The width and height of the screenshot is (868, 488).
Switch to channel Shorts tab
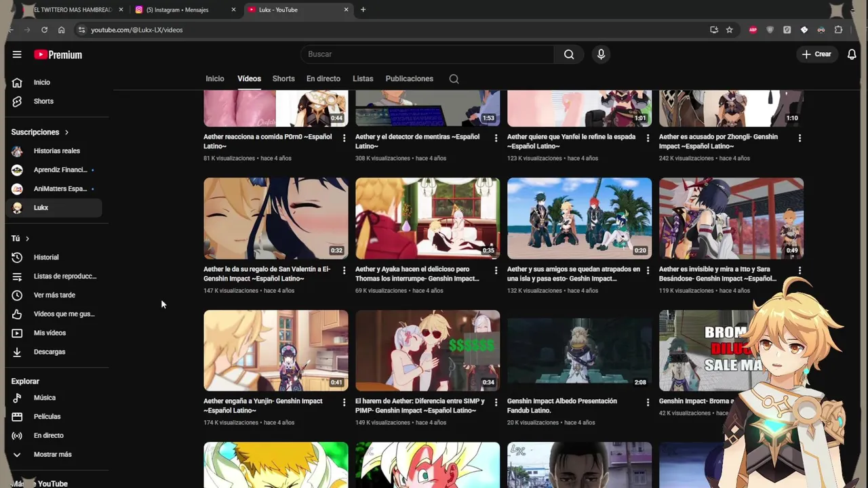283,79
